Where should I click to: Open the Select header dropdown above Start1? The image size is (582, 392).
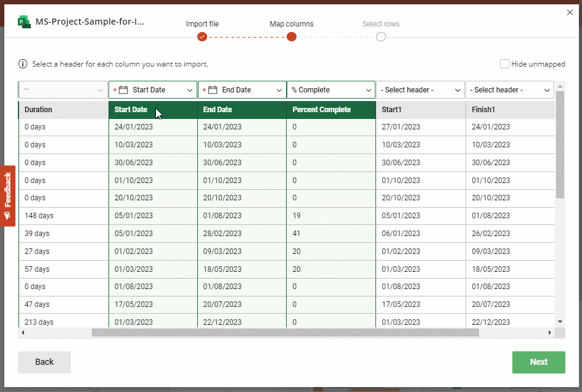coord(457,89)
